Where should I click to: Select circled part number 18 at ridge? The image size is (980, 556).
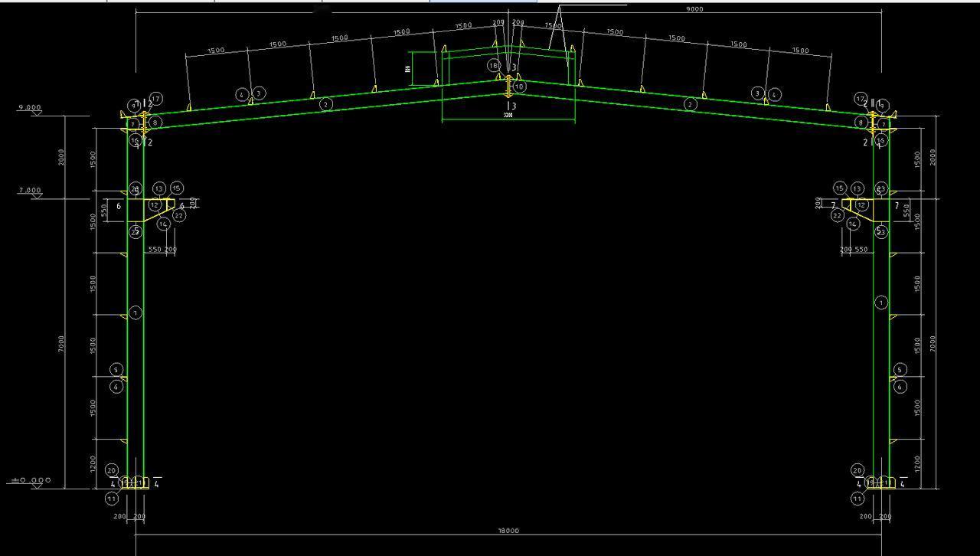point(494,66)
